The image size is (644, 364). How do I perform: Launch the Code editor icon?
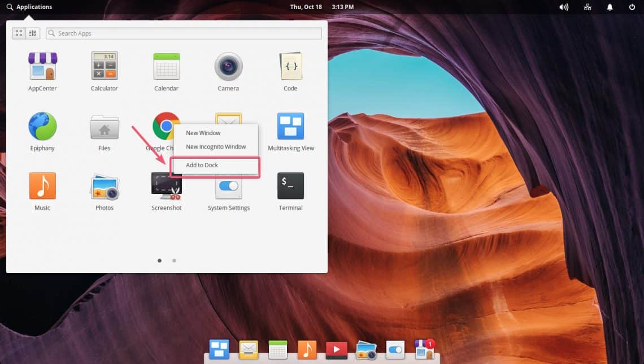(290, 67)
